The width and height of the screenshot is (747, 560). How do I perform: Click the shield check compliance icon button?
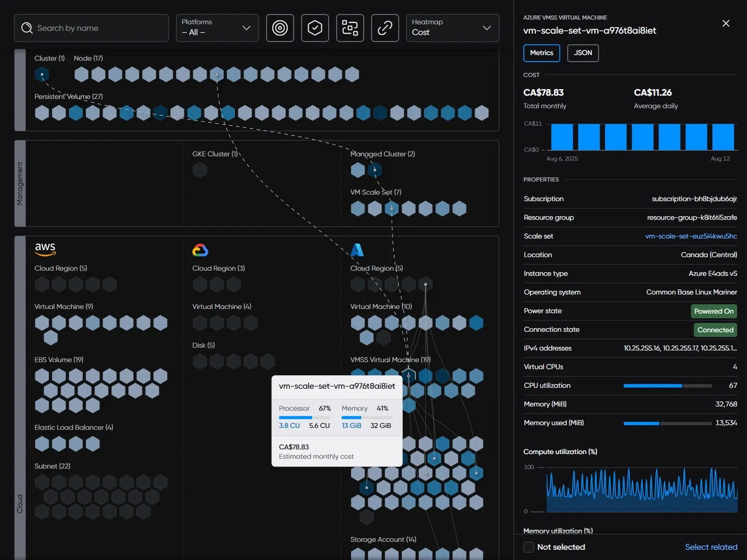pyautogui.click(x=315, y=28)
